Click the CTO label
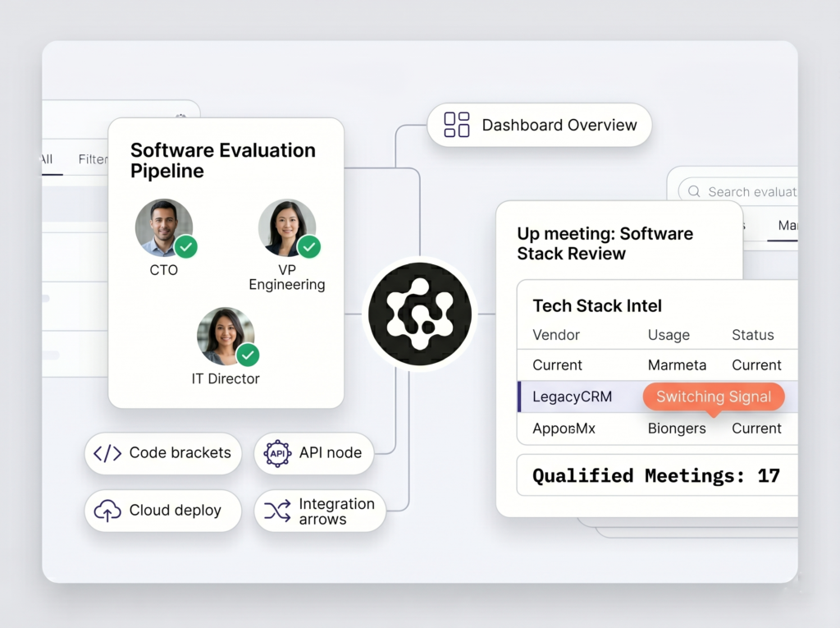This screenshot has width=840, height=628. pyautogui.click(x=163, y=270)
